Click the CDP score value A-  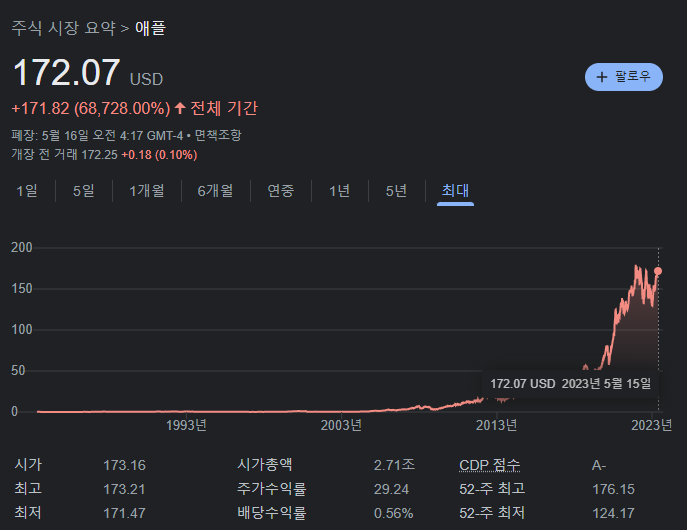tap(598, 465)
